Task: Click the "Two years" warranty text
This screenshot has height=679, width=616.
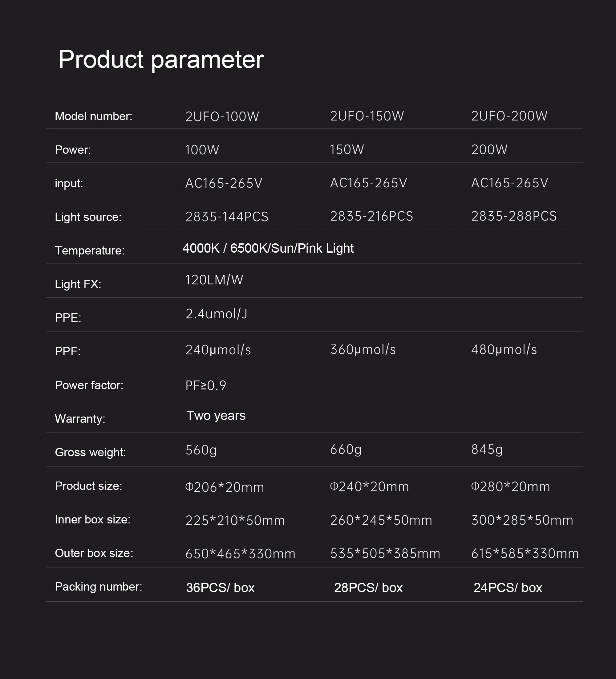Action: coord(216,416)
